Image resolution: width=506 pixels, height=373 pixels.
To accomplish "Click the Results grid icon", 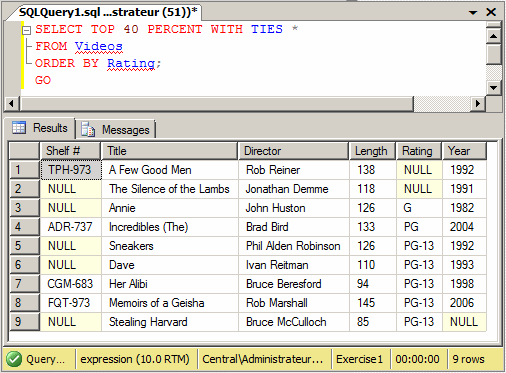I will (x=19, y=128).
